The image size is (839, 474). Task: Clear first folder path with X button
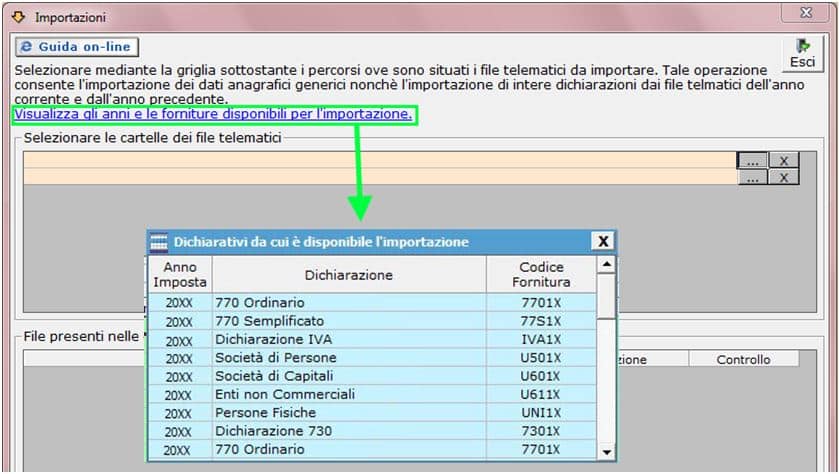(x=785, y=160)
